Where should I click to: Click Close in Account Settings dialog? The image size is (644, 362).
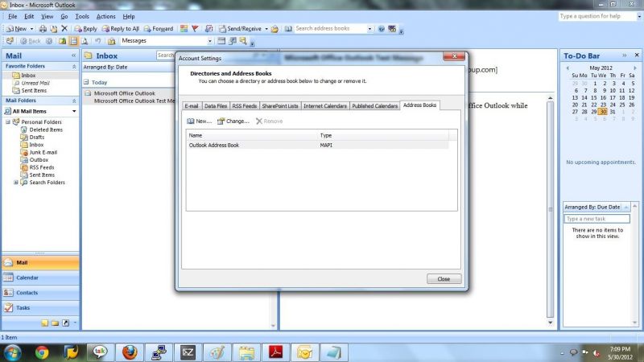pos(444,278)
